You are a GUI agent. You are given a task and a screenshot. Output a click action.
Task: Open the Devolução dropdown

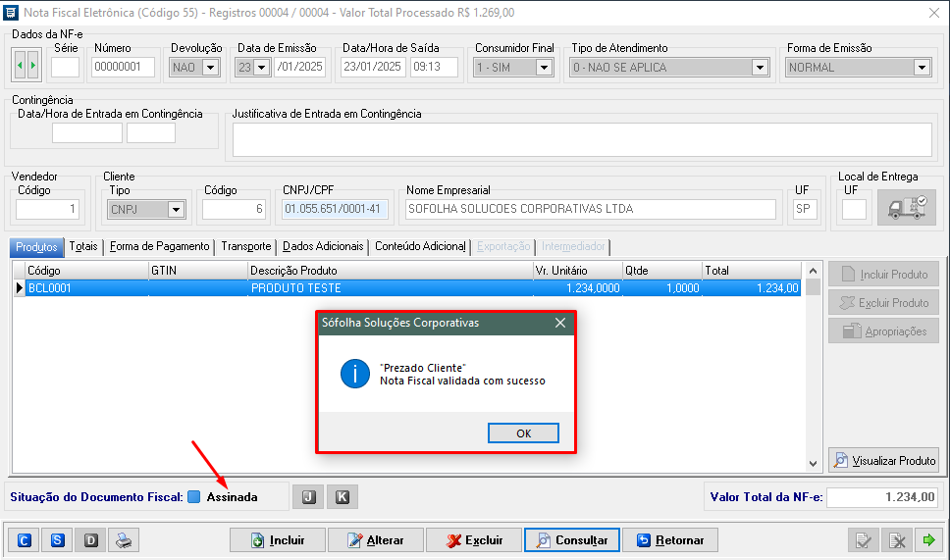click(213, 68)
